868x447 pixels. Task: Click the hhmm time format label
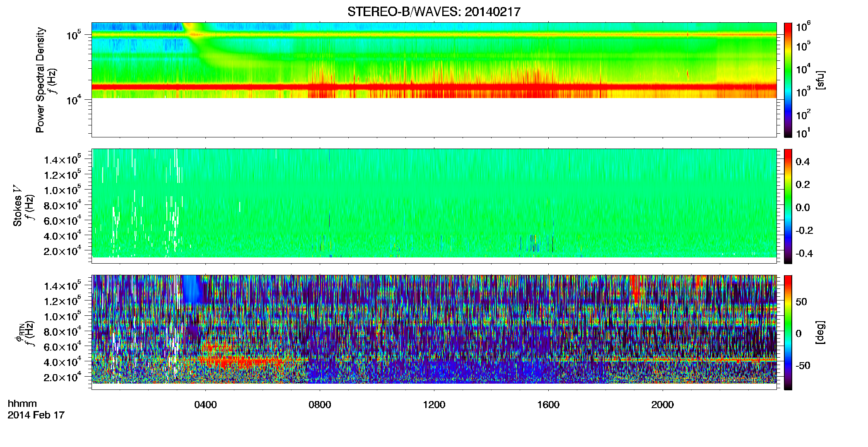point(22,404)
